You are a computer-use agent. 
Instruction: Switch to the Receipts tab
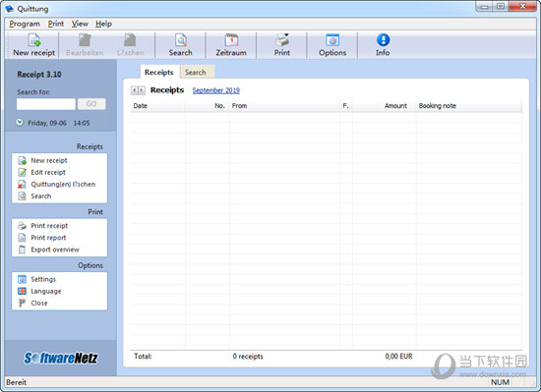coord(159,72)
